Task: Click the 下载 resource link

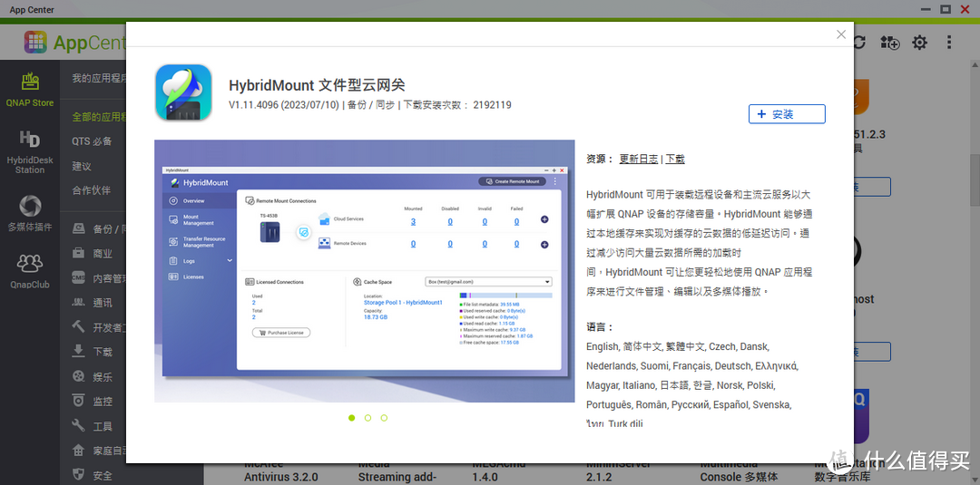Action: point(675,160)
